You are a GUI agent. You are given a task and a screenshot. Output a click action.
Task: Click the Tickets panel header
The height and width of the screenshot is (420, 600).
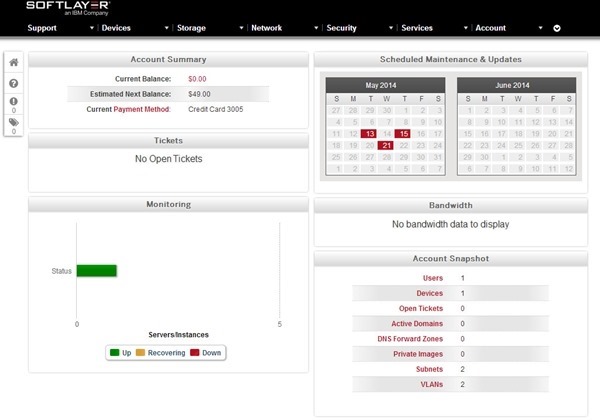(168, 141)
